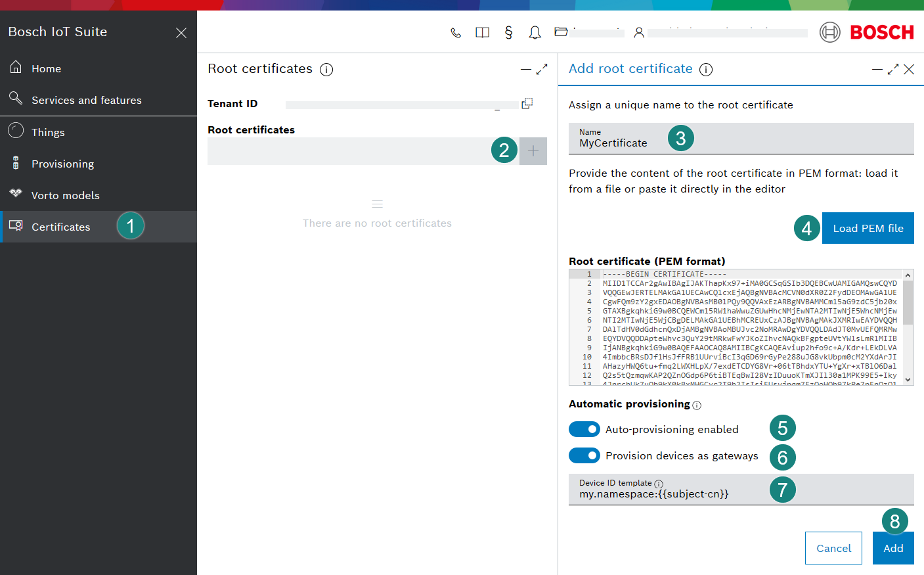This screenshot has height=575, width=924.
Task: Show info for Root certificates title
Action: pyautogui.click(x=326, y=70)
